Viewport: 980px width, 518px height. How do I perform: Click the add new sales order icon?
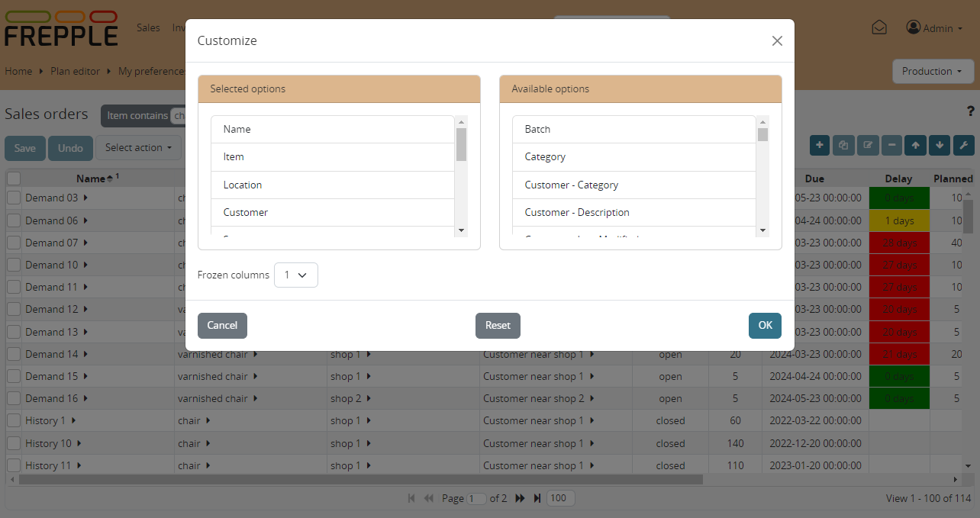(819, 146)
